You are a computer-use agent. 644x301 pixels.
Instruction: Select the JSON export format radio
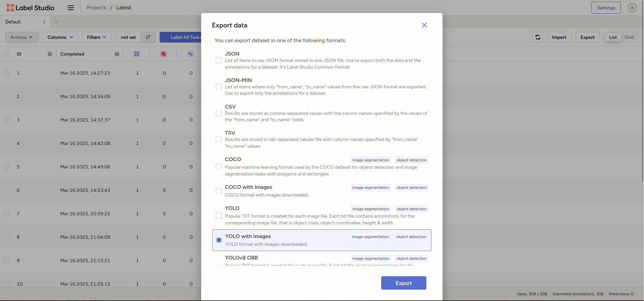coord(219,60)
